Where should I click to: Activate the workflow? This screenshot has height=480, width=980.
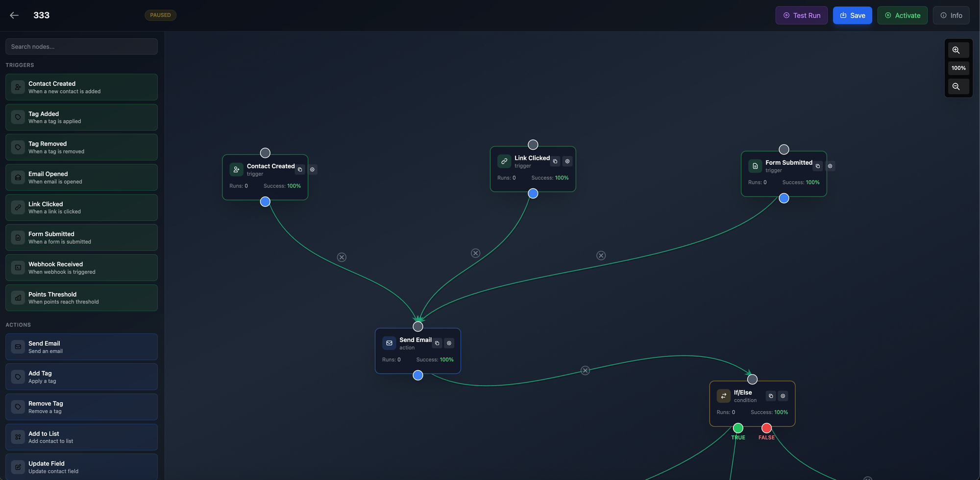click(x=902, y=15)
